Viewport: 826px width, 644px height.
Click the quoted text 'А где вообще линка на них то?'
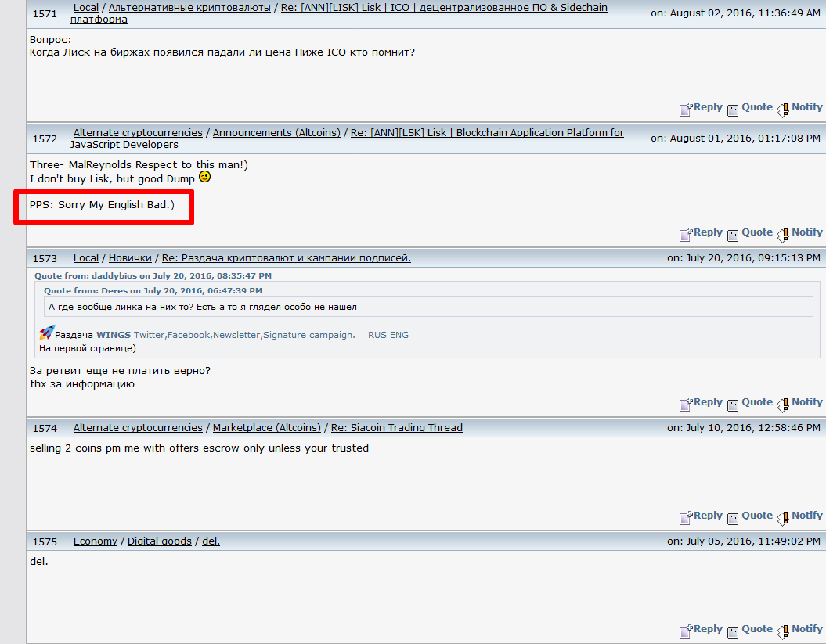(121, 307)
